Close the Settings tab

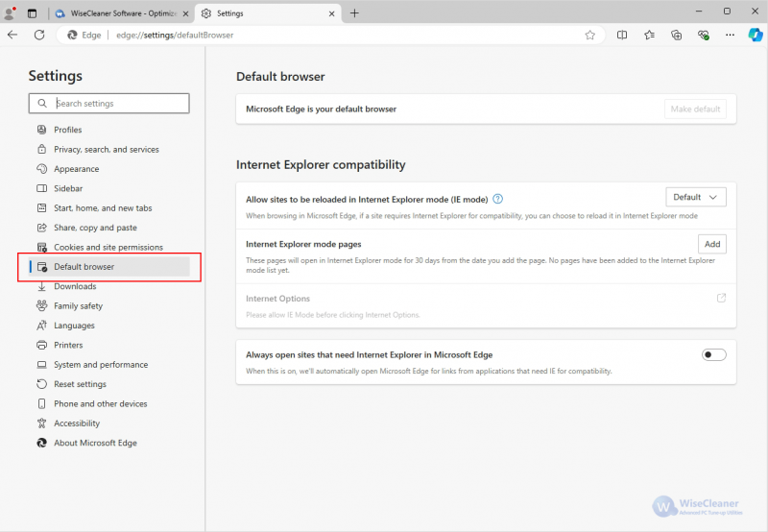tap(331, 13)
